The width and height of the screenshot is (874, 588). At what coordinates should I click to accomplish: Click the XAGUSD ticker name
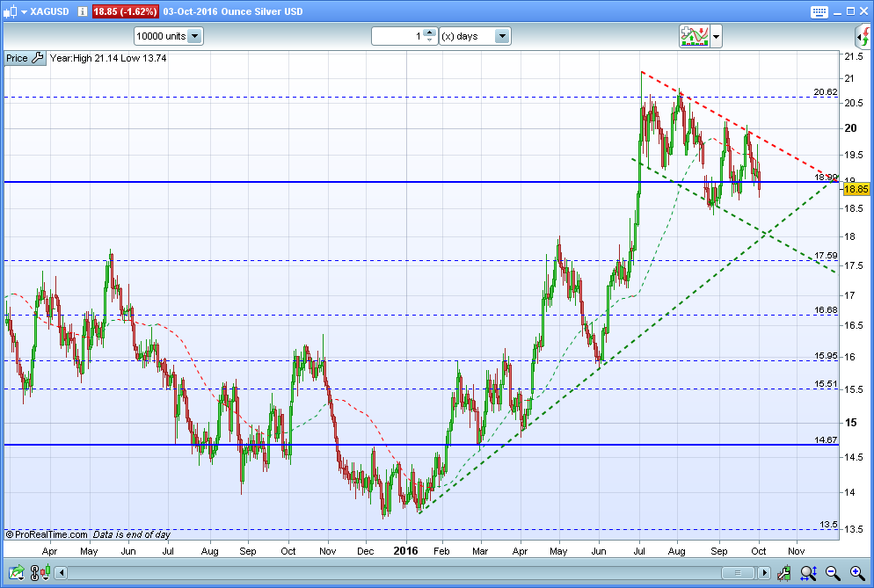49,11
